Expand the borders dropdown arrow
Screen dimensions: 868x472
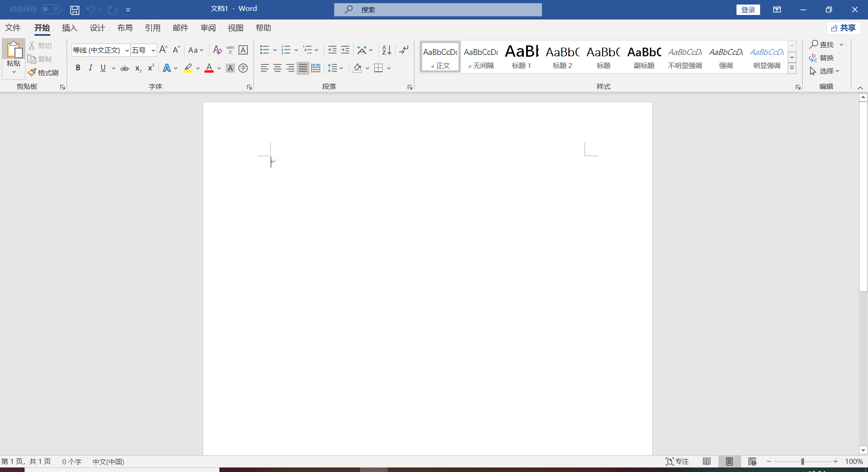(389, 68)
